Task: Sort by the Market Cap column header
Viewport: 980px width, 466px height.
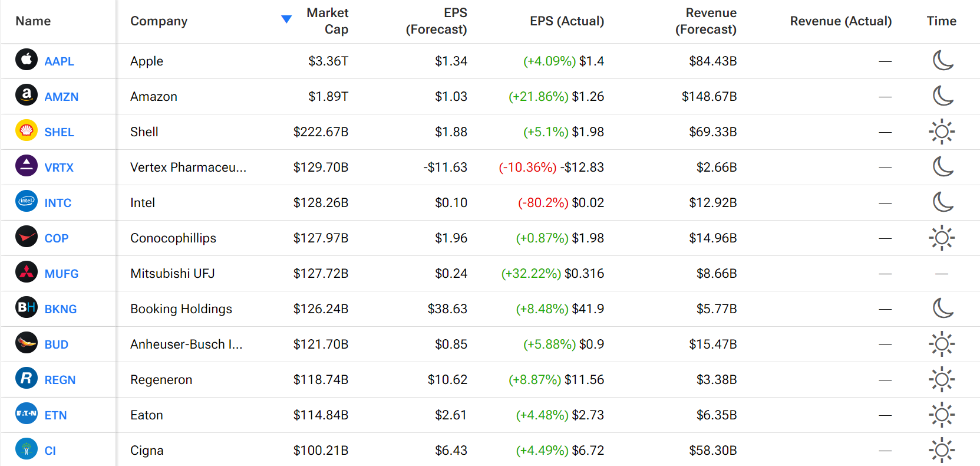Action: [x=328, y=21]
